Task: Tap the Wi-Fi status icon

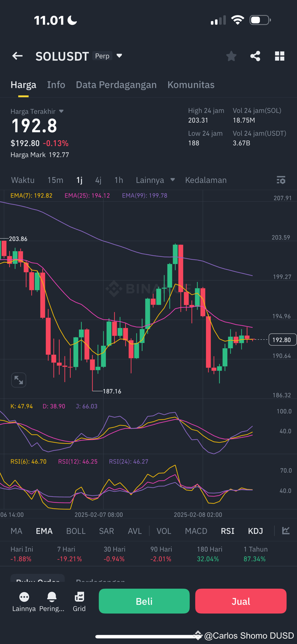Action: click(x=237, y=20)
